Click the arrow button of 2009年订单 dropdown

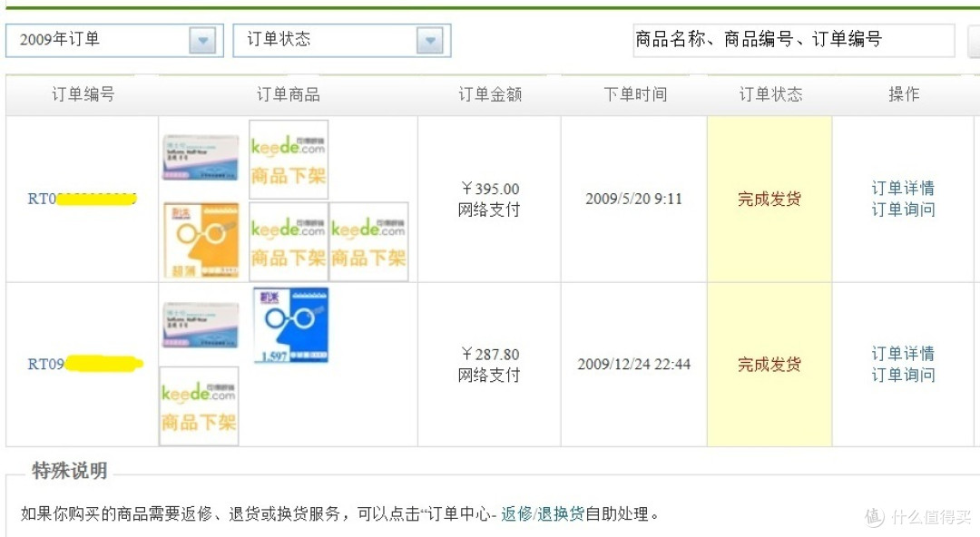[202, 41]
